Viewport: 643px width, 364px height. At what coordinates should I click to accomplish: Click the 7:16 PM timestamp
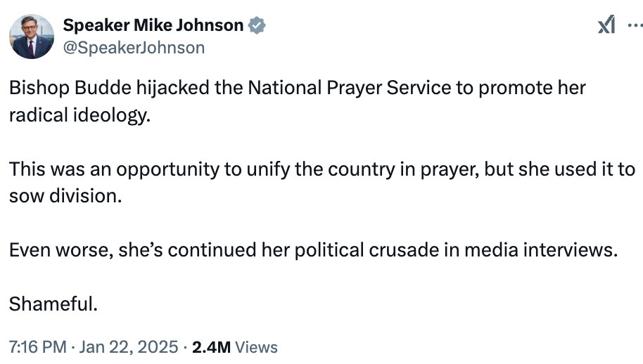click(x=37, y=347)
